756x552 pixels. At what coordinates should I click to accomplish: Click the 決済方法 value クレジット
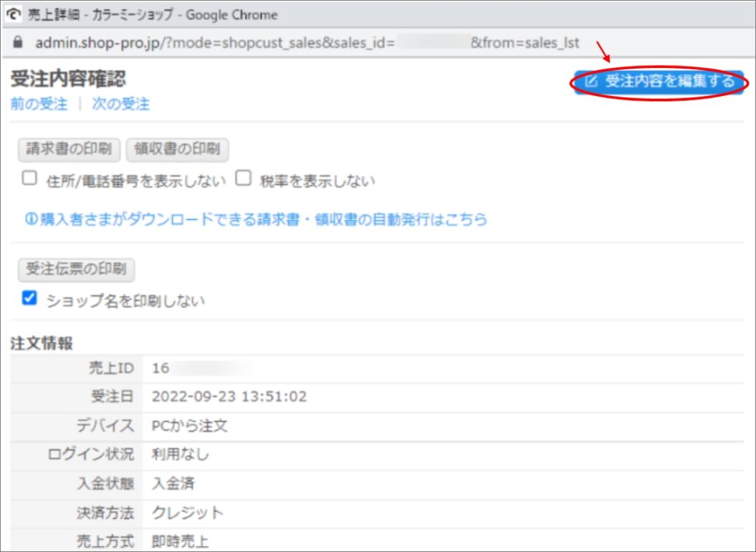pos(188,512)
